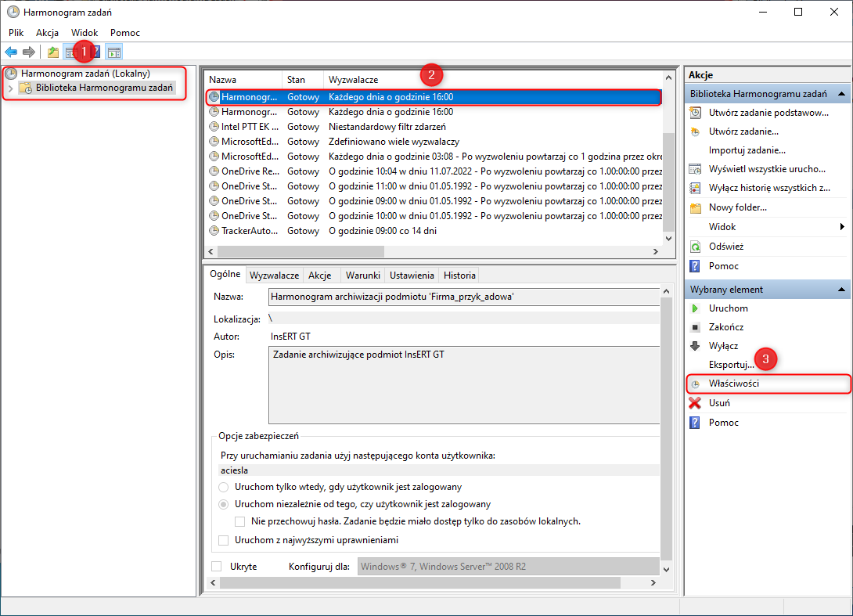Click the Pomoc icon under Biblioteka actions
This screenshot has height=616, width=853.
point(695,266)
